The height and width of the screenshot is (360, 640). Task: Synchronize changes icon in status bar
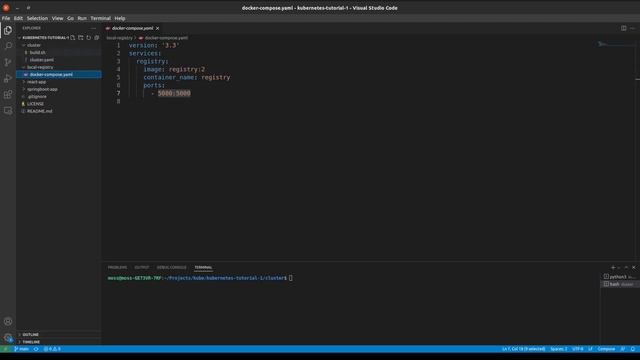click(36, 349)
